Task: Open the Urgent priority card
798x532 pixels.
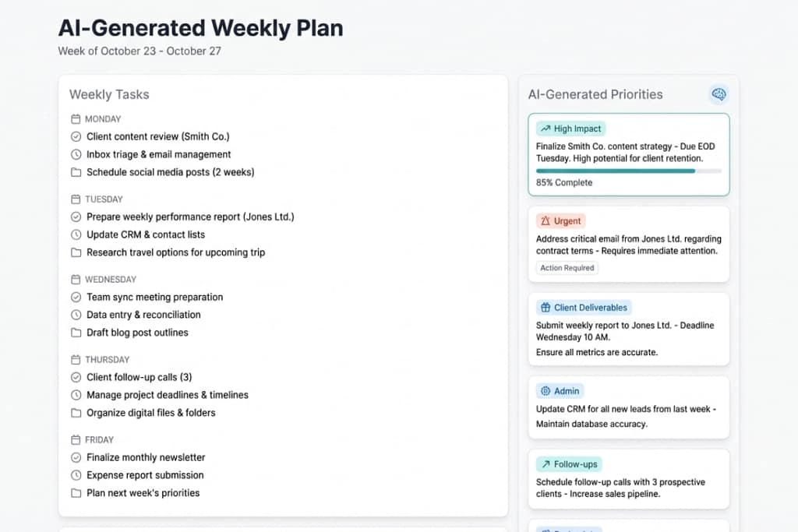Action: [x=628, y=244]
